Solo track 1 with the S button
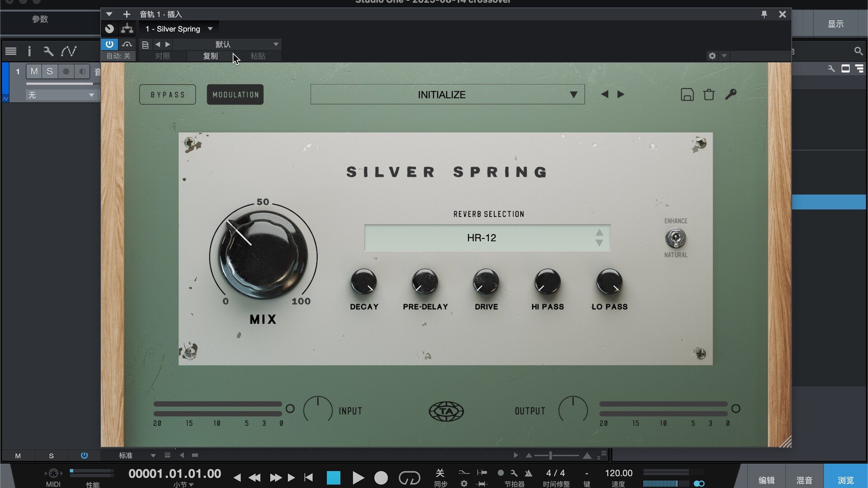 pyautogui.click(x=50, y=71)
